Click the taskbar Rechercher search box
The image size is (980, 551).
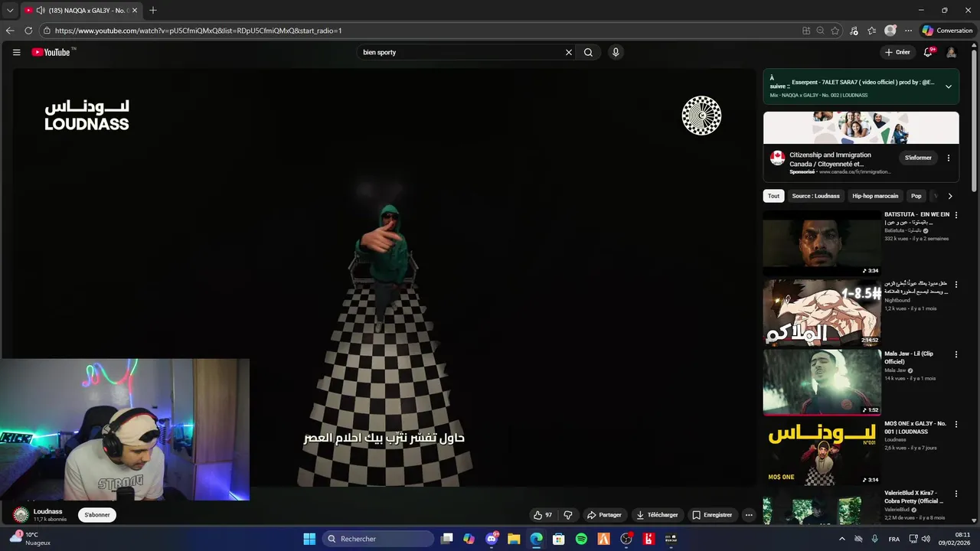[x=378, y=539]
